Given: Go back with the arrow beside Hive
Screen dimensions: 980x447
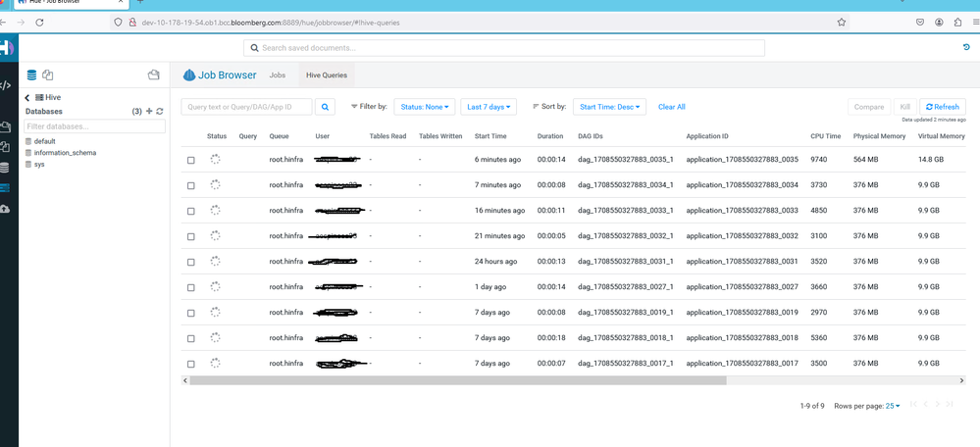Looking at the screenshot, I should (x=27, y=97).
